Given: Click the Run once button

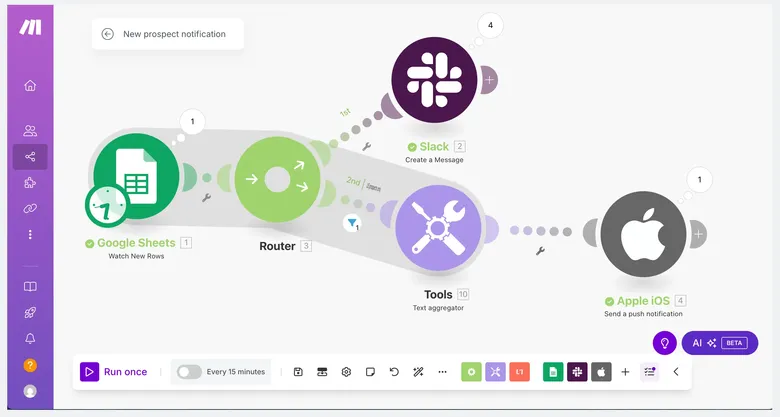Looking at the screenshot, I should pyautogui.click(x=114, y=372).
